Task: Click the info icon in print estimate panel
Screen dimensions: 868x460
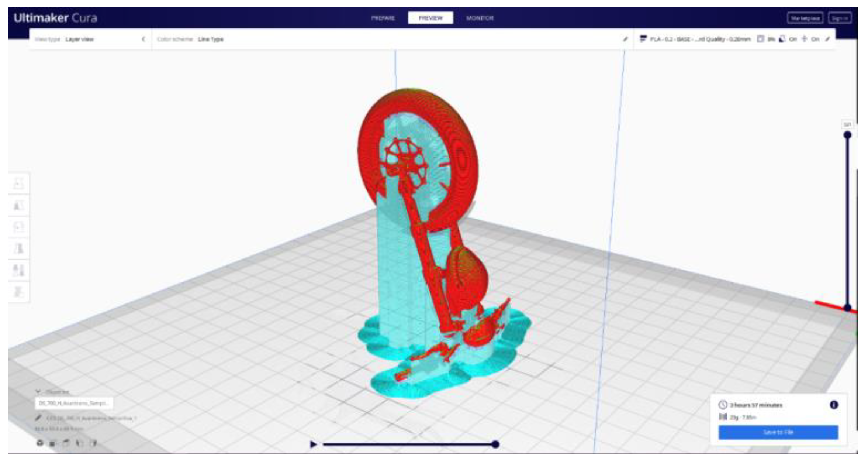Action: click(x=834, y=405)
